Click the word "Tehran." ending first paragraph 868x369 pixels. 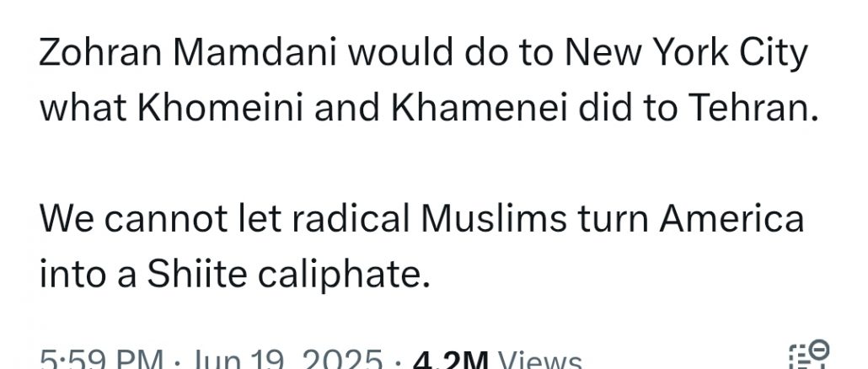pyautogui.click(x=751, y=109)
